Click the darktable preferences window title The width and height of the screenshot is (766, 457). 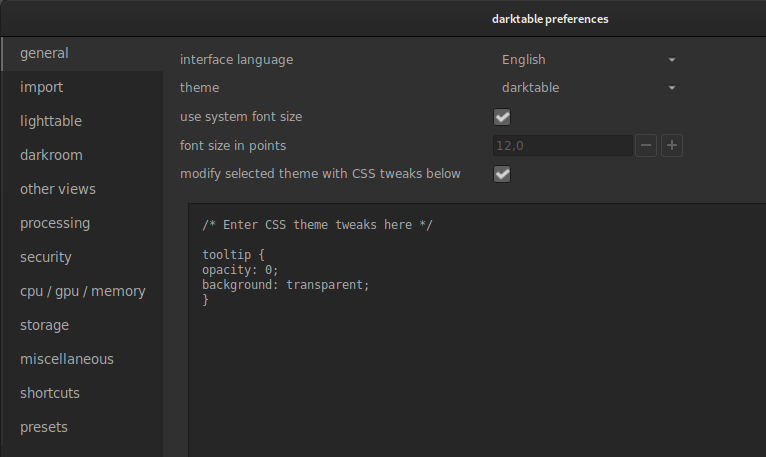[x=550, y=19]
